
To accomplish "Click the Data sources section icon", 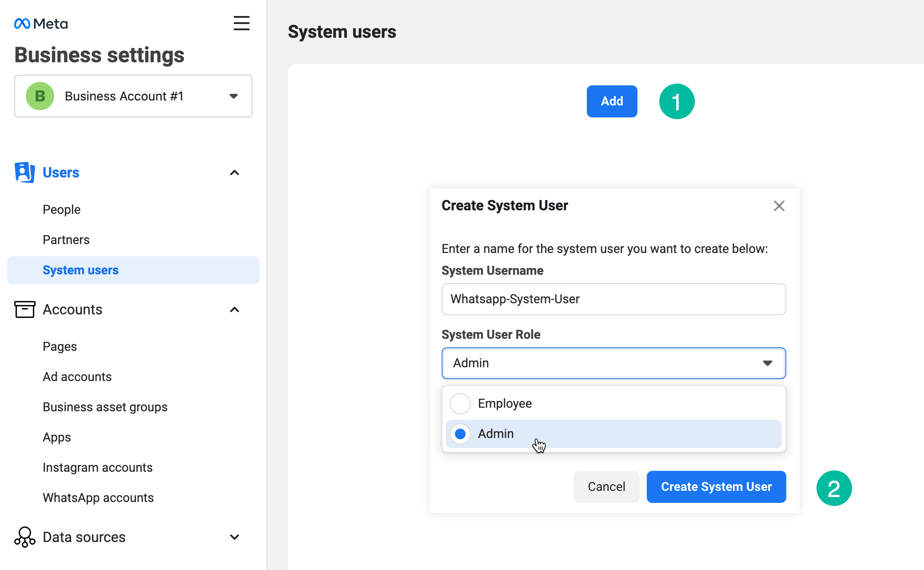I will pos(24,538).
